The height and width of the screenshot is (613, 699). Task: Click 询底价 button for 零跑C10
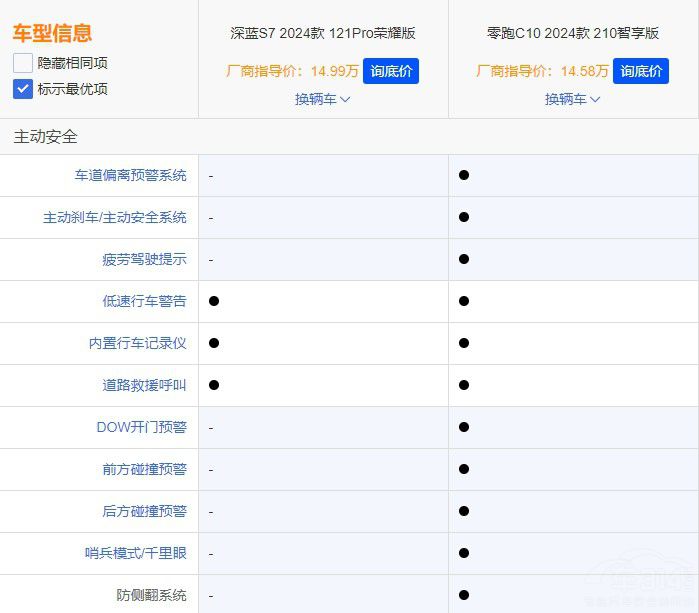pos(640,71)
